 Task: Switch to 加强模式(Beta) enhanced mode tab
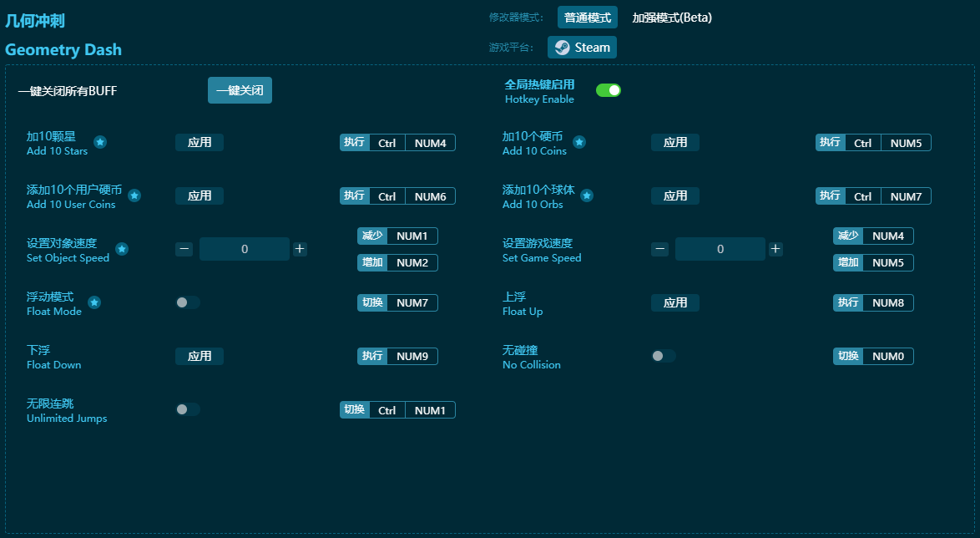671,18
